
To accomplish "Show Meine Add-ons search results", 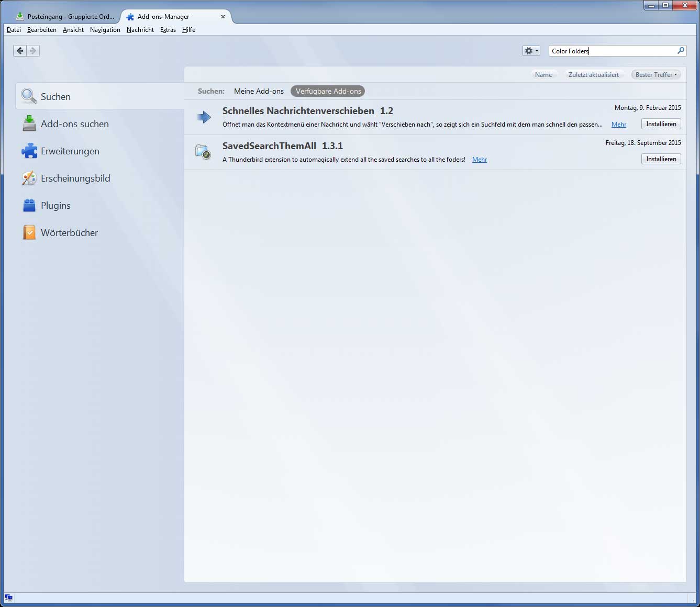I will coord(259,91).
